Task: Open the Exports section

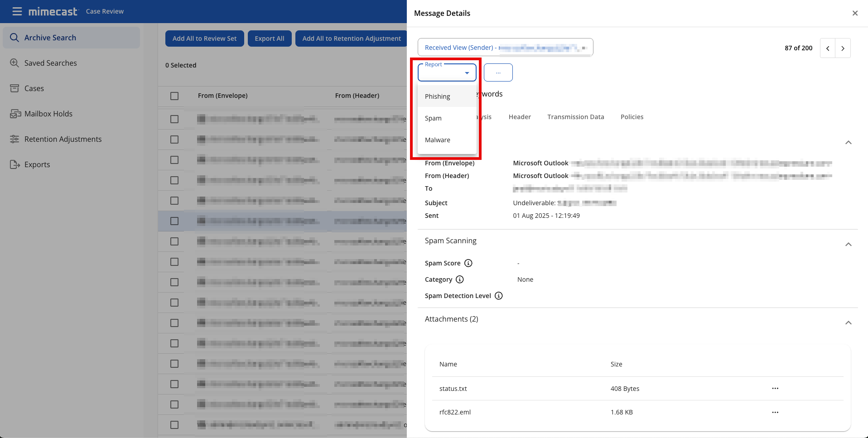Action: (x=37, y=164)
